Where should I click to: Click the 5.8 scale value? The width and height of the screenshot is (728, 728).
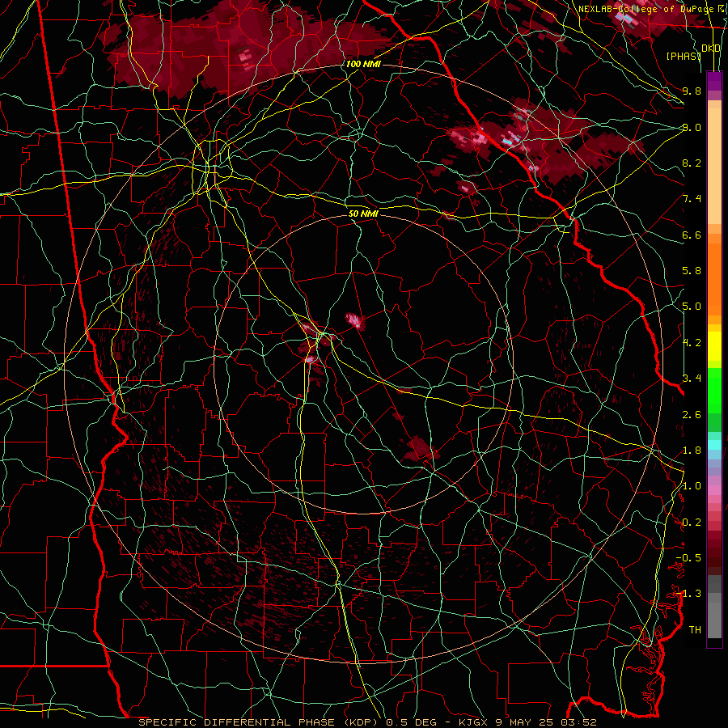point(692,271)
